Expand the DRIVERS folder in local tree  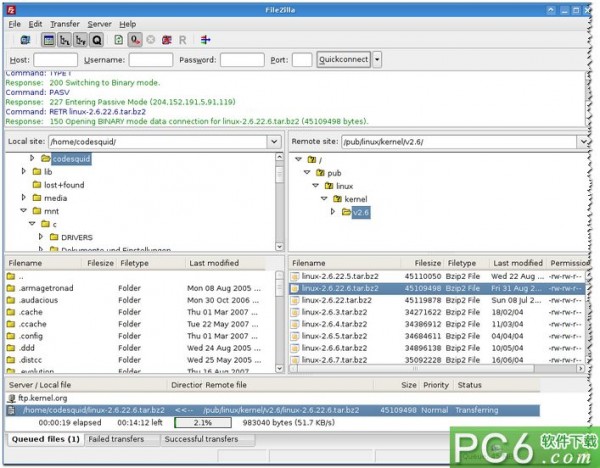click(x=41, y=237)
